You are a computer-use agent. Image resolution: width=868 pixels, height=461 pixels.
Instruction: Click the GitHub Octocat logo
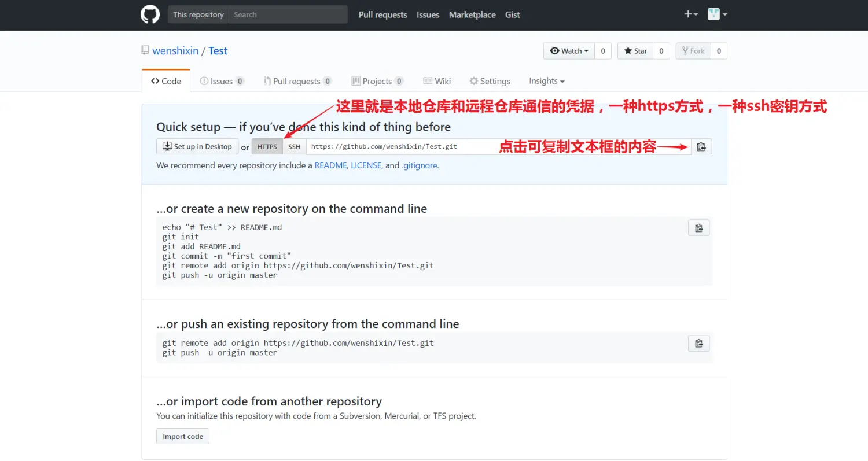[150, 14]
